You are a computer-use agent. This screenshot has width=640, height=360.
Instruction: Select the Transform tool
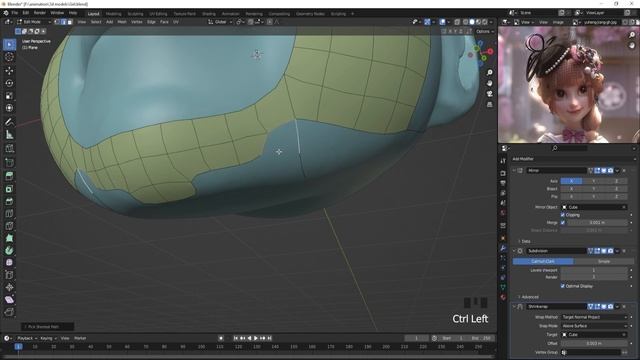(x=9, y=108)
